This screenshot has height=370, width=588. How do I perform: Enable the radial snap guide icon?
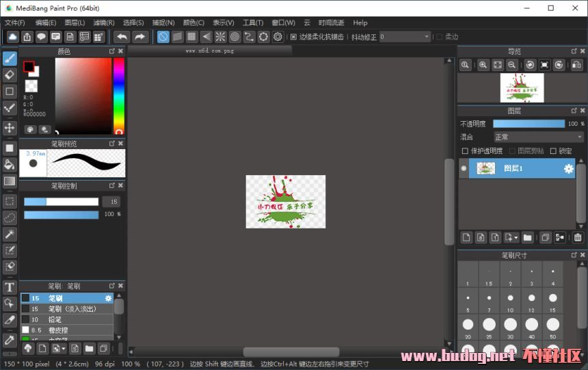tap(221, 37)
